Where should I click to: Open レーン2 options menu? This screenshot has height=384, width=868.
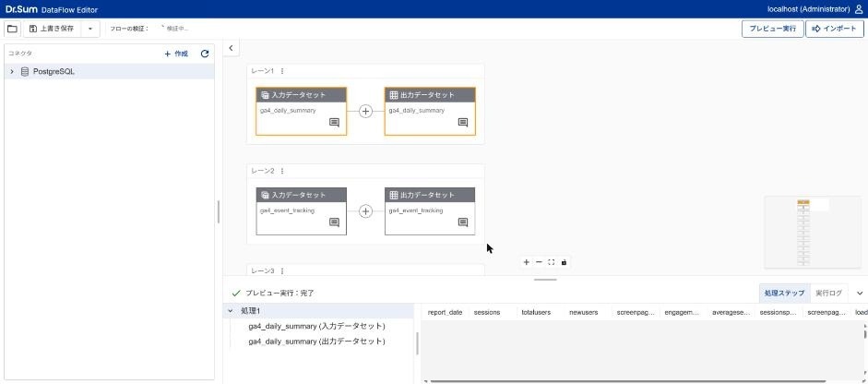point(282,171)
